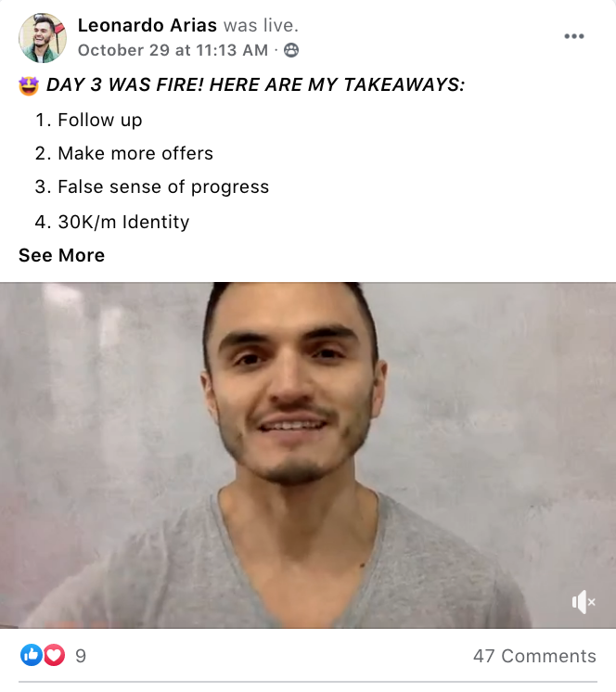Click the blue Like reaction icon
Image resolution: width=616 pixels, height=692 pixels.
[32, 655]
